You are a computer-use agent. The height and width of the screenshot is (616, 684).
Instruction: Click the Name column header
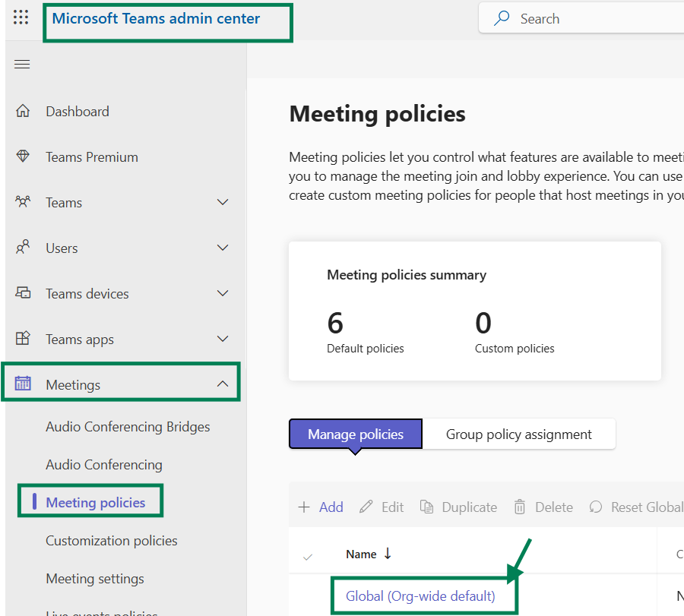click(x=361, y=554)
